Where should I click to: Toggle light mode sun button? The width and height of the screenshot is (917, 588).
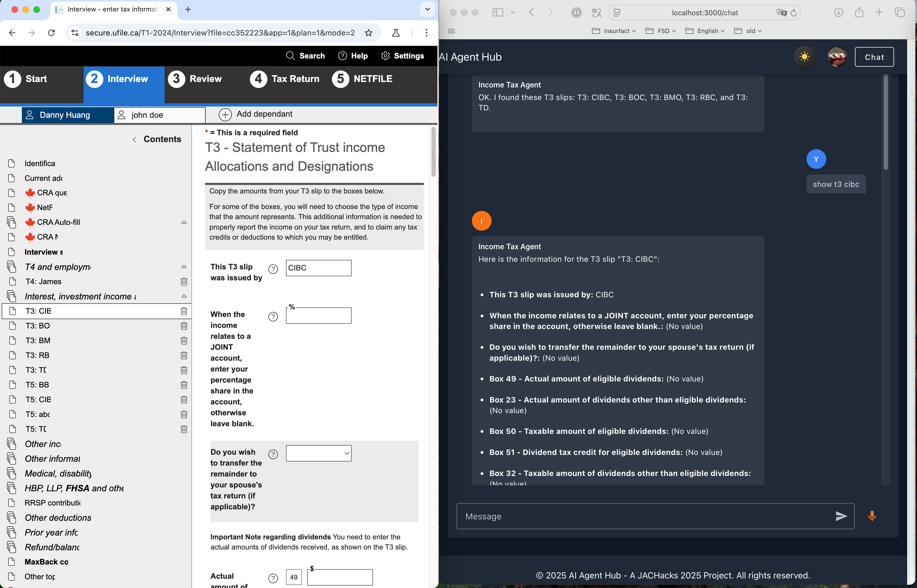tap(804, 57)
